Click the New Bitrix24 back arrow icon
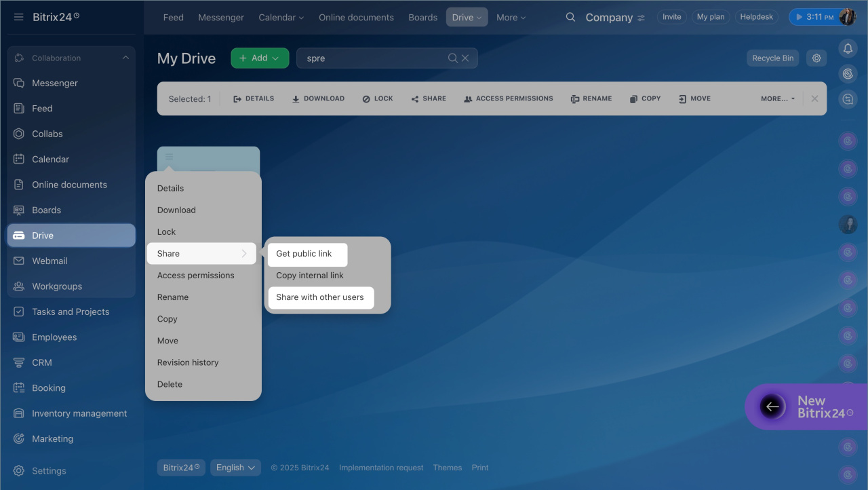This screenshot has width=868, height=490. tap(772, 407)
